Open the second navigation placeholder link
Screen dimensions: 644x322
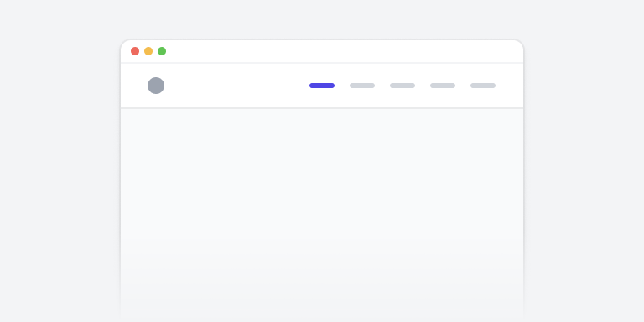362,86
